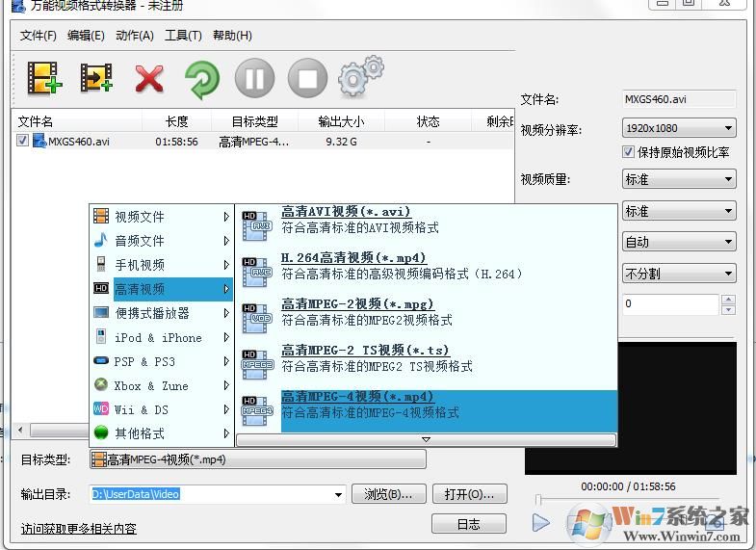756x550 pixels.
Task: Click the iPod & iPhone icon
Action: (101, 336)
